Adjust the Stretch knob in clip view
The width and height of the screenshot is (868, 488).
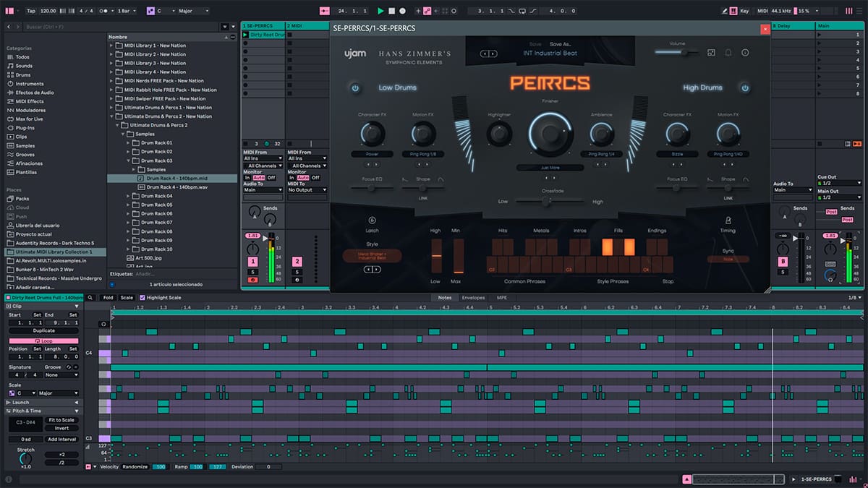(x=25, y=458)
